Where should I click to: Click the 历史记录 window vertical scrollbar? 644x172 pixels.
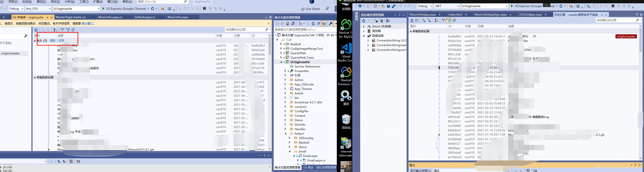click(x=640, y=40)
